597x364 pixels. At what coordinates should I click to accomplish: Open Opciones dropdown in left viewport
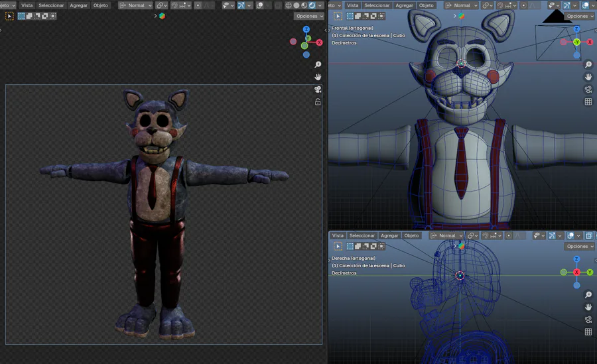point(308,16)
